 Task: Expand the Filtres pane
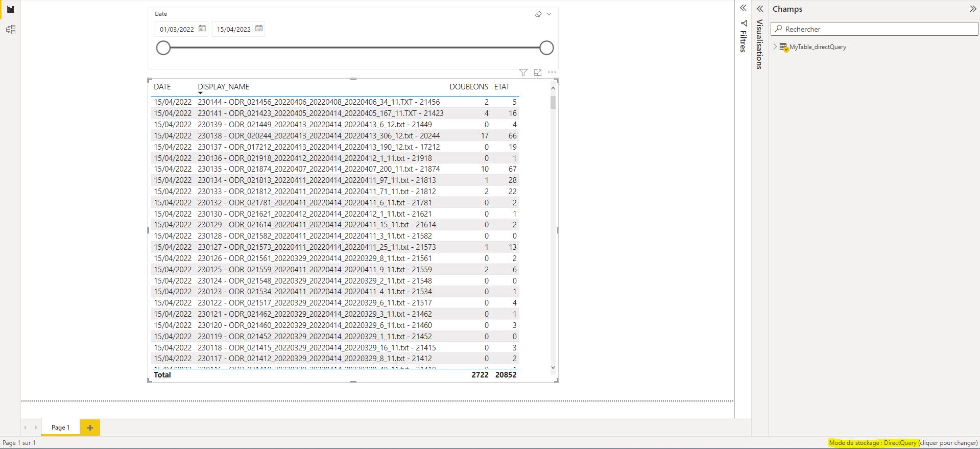pyautogui.click(x=744, y=8)
